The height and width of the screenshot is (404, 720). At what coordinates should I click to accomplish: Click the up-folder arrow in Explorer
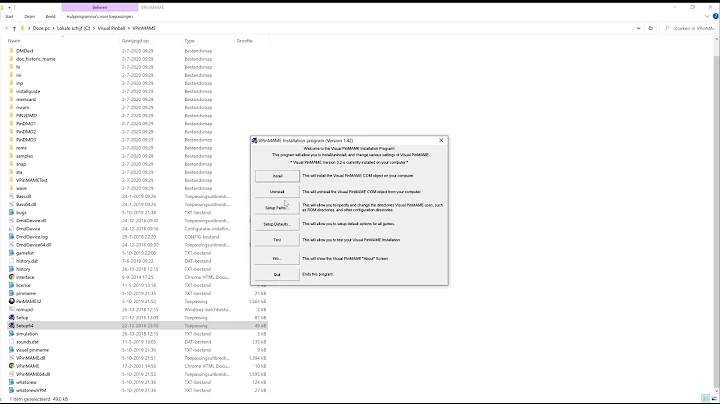coord(14,28)
